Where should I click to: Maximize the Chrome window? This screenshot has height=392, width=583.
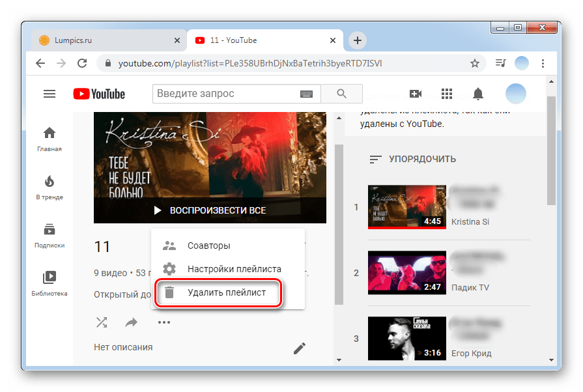tap(518, 28)
